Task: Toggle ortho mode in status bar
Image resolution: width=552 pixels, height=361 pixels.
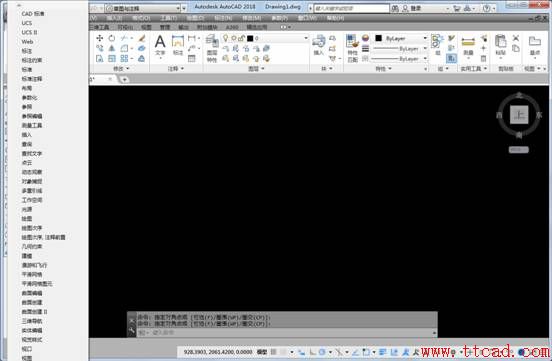Action: (x=312, y=351)
